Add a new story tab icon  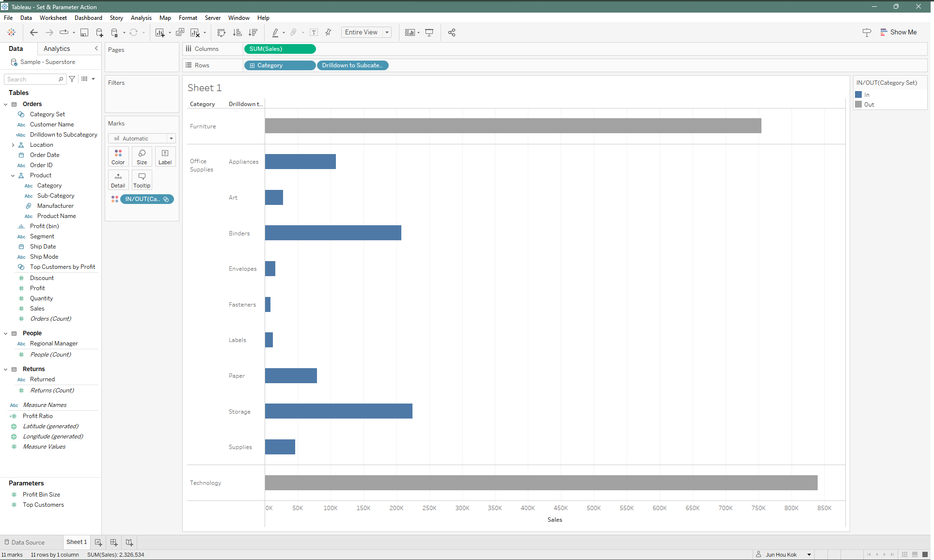click(129, 542)
